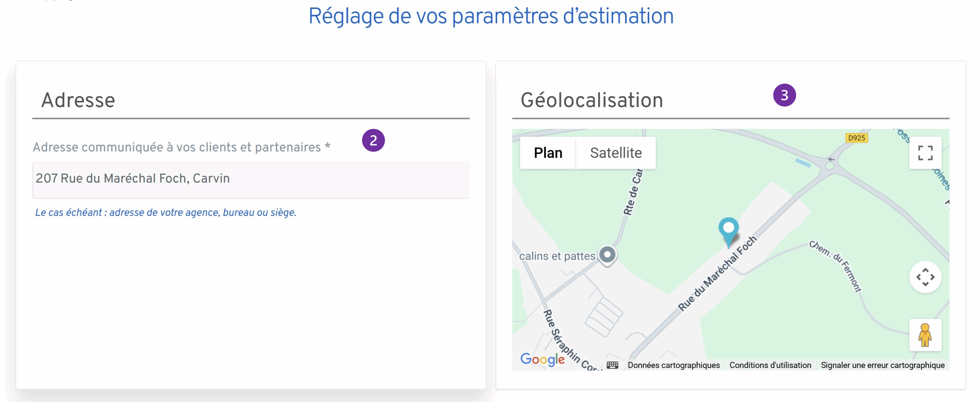Image resolution: width=980 pixels, height=402 pixels.
Task: Click the Google logo on the map
Action: [x=542, y=357]
